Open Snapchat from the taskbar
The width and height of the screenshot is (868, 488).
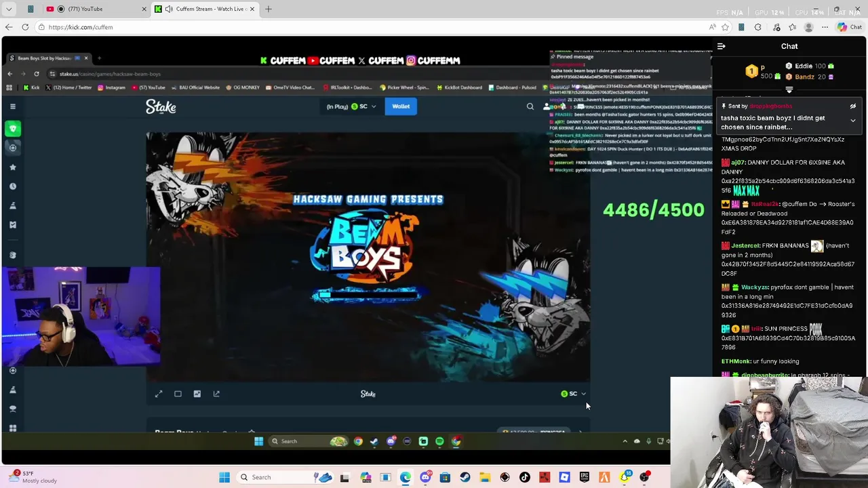click(624, 477)
